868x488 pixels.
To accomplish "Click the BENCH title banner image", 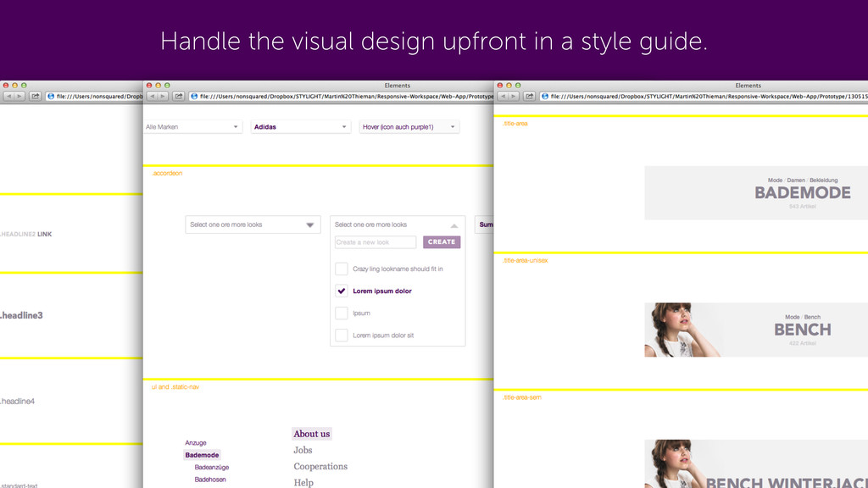I will tap(755, 330).
